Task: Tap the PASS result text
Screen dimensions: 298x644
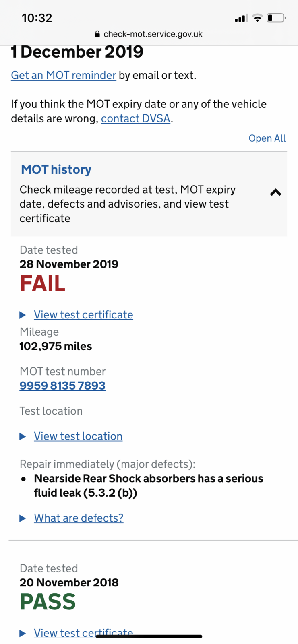Action: coord(48,602)
